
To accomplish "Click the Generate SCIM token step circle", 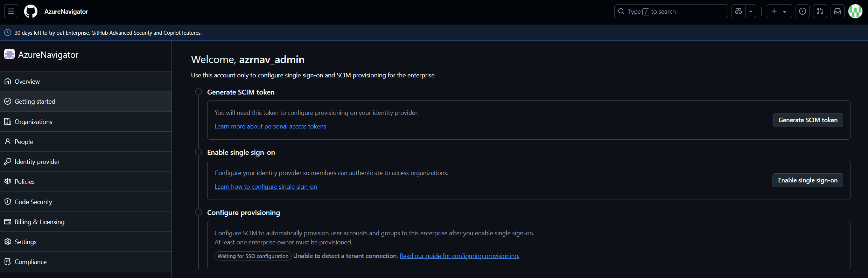I will pyautogui.click(x=198, y=92).
